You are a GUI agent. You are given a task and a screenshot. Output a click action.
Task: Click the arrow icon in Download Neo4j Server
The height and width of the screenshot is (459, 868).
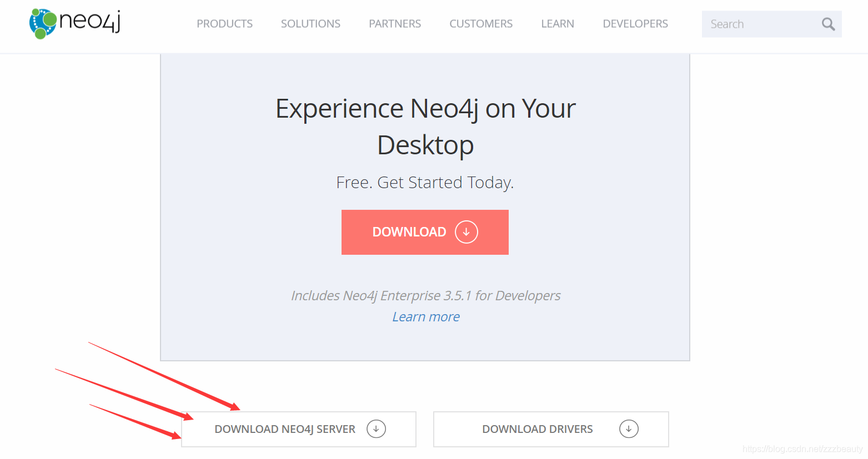pos(376,429)
